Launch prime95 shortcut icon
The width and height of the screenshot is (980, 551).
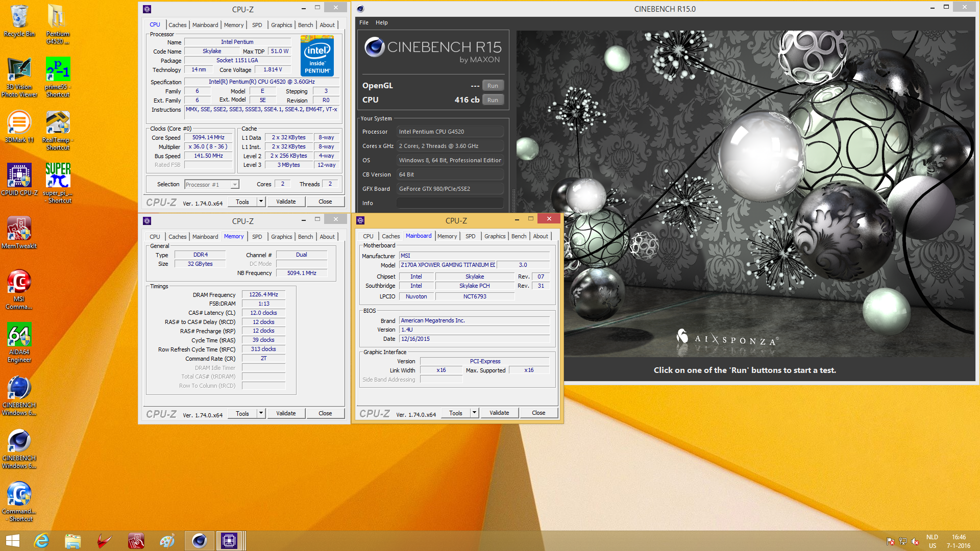(x=58, y=77)
